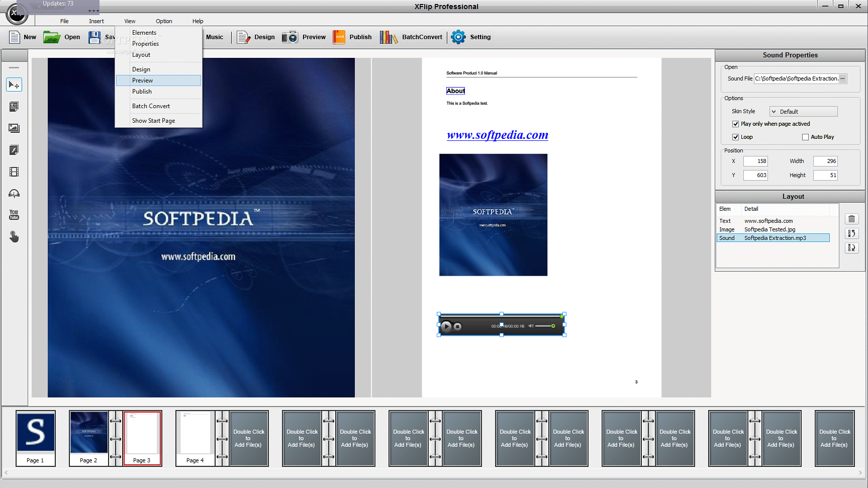Click the Height input field

coord(825,175)
